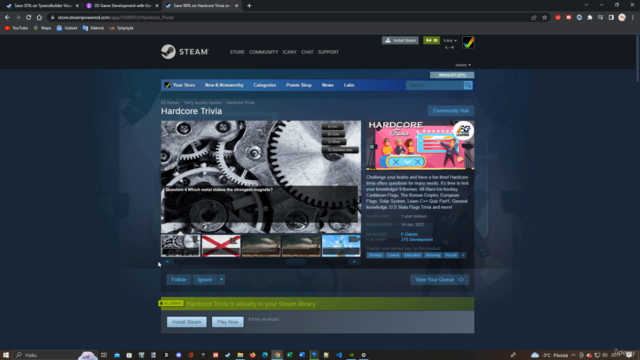This screenshot has width=640, height=360.
Task: Open Firefox from the taskbar
Action: (x=253, y=355)
